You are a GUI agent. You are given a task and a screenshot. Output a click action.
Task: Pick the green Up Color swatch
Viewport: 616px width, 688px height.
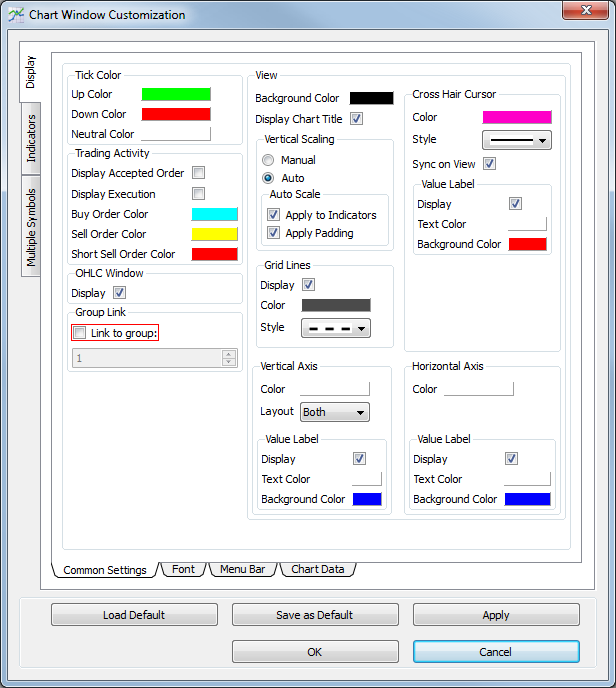tap(176, 94)
